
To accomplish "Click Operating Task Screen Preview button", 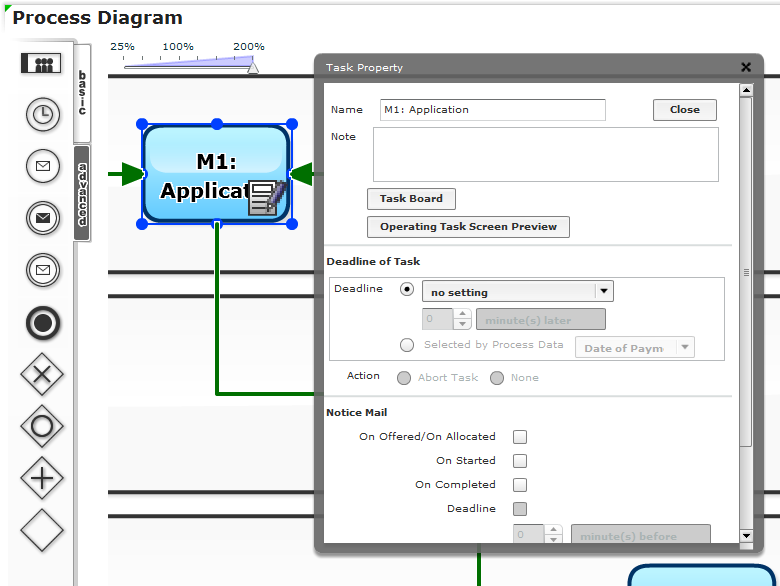I will click(x=468, y=227).
